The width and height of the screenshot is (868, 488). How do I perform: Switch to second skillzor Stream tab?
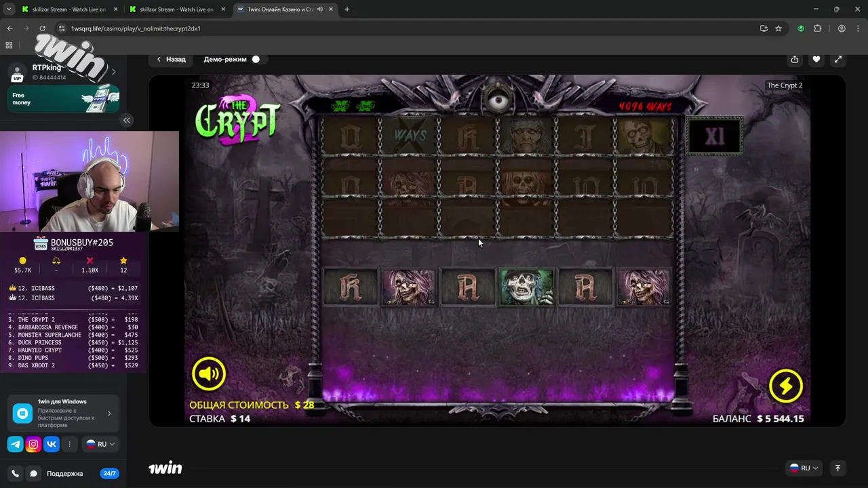pos(176,9)
